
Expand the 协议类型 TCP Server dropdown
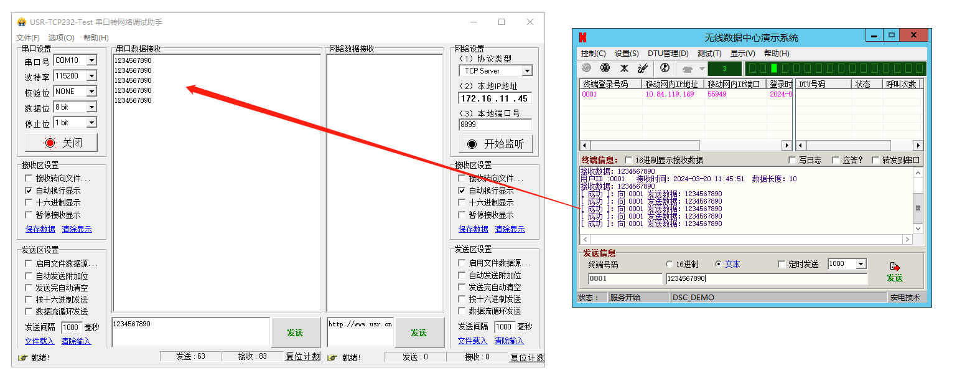coord(527,71)
